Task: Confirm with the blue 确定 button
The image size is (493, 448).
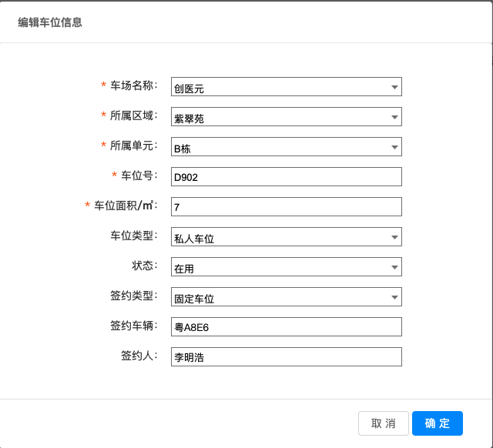Action: 438,423
